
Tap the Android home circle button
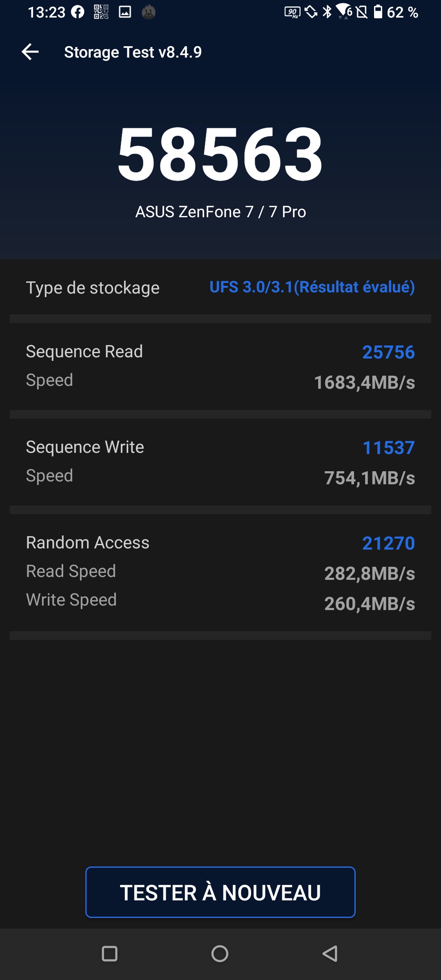[220, 954]
